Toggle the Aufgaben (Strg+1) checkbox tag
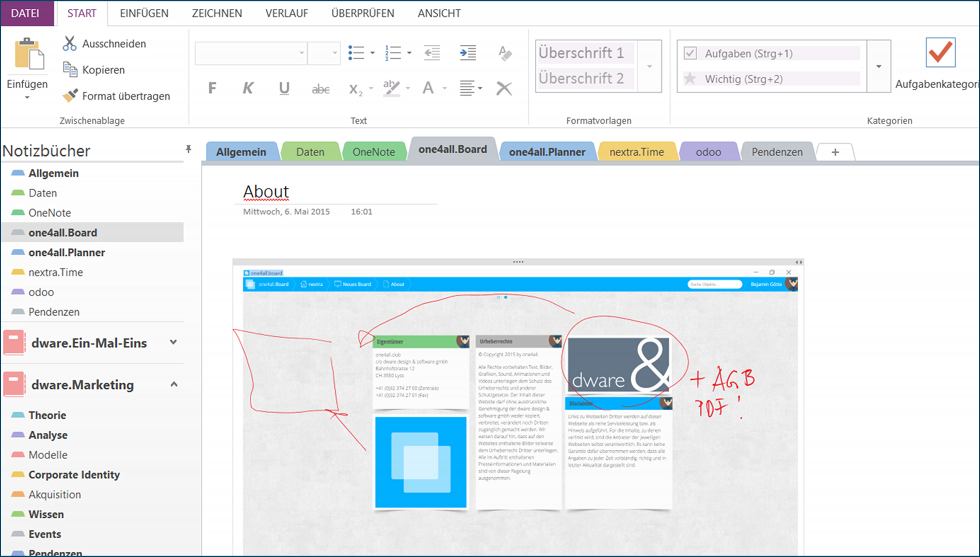The width and height of the screenshot is (980, 557). click(690, 53)
